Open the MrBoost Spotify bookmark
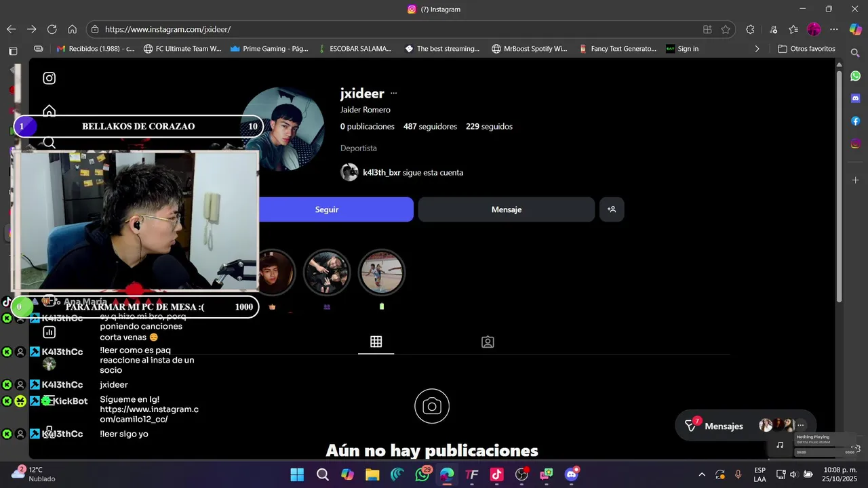 (x=530, y=49)
